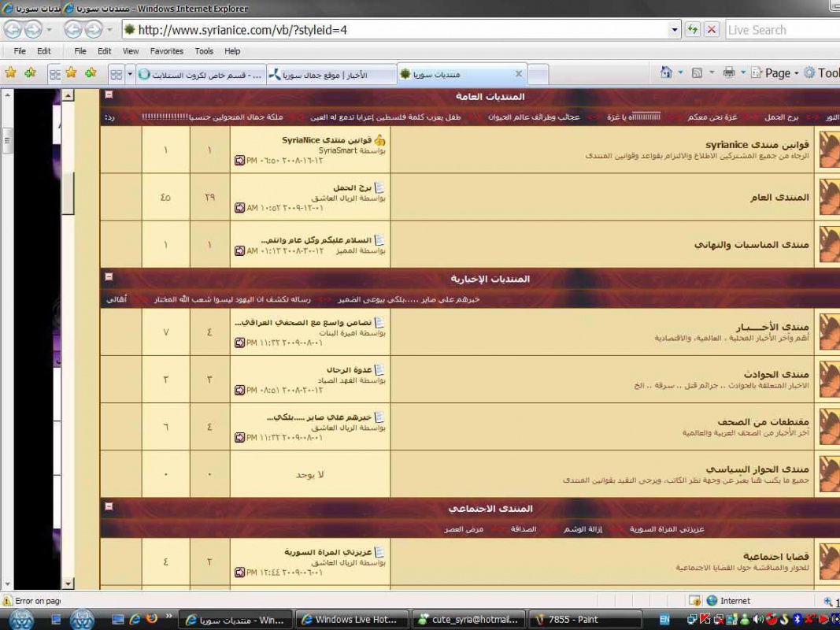The width and height of the screenshot is (840, 630).
Task: Open the Home page icon in command bar
Action: 666,72
